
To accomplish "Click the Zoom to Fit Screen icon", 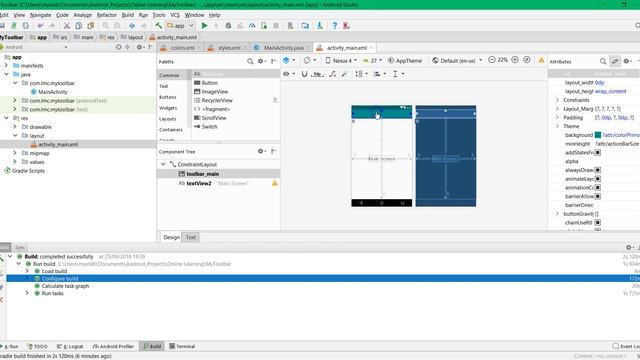I will pos(527,60).
